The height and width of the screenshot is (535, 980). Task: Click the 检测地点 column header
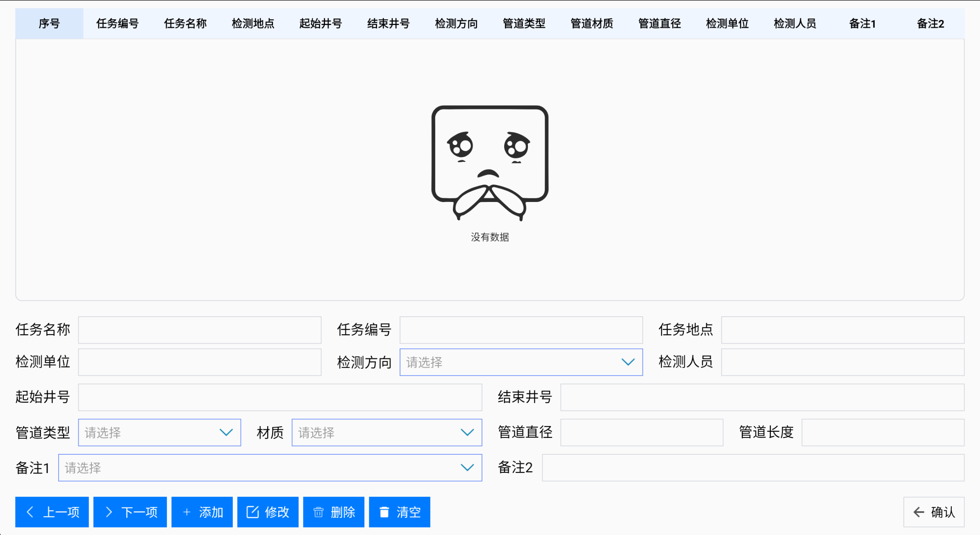click(x=253, y=23)
